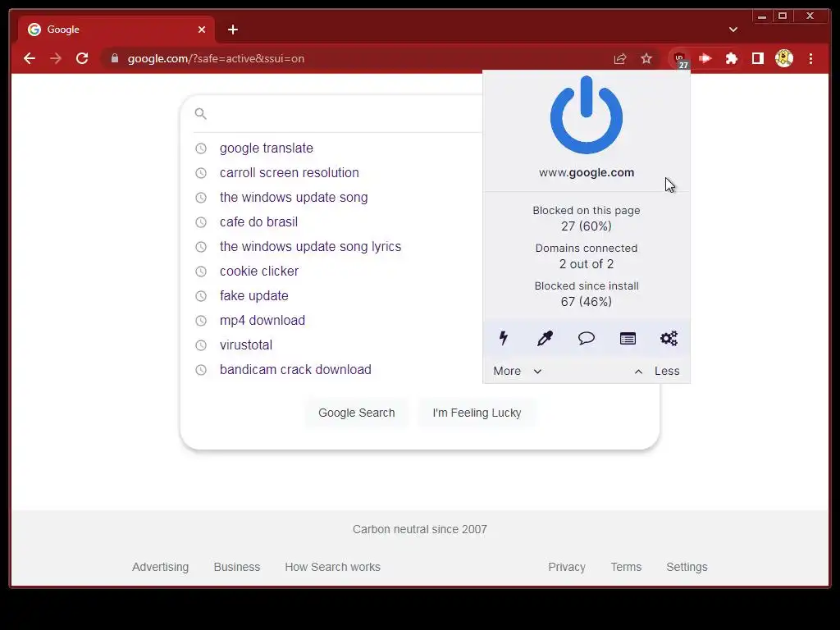Go back to previous page

30,58
